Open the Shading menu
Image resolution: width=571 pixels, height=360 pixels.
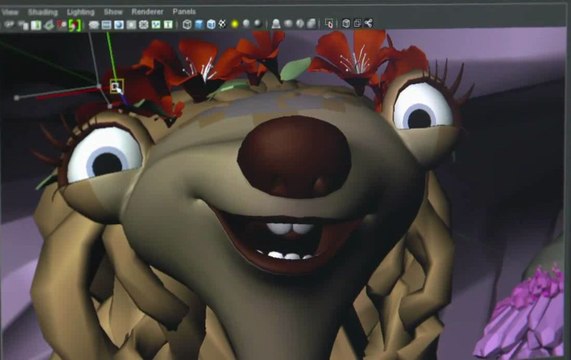[x=43, y=12]
